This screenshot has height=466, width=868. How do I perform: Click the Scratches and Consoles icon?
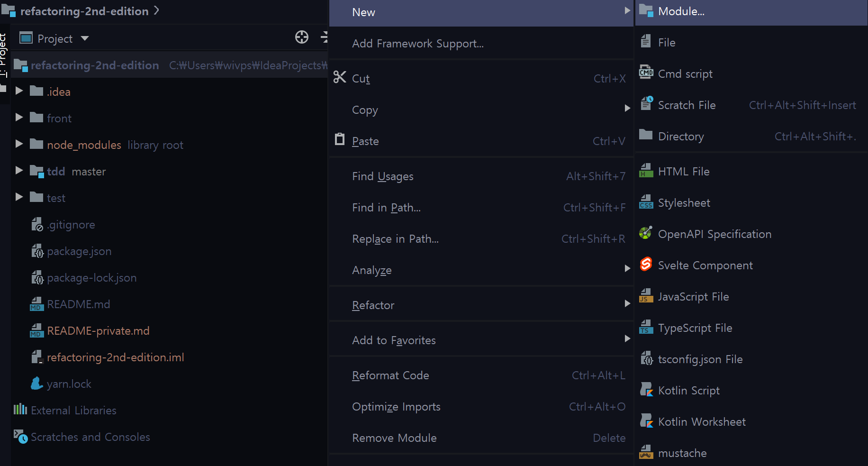[20, 436]
